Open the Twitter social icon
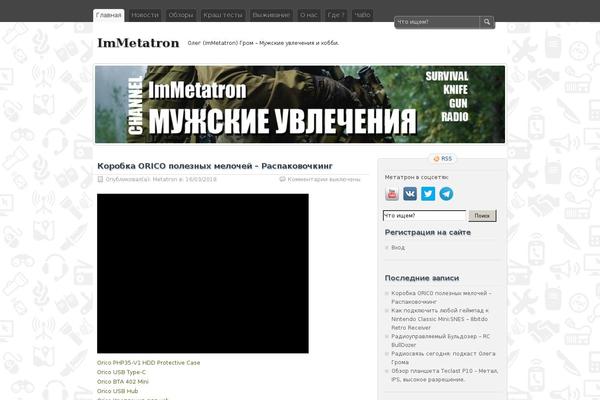Screen dimensions: 600x400 (428, 194)
